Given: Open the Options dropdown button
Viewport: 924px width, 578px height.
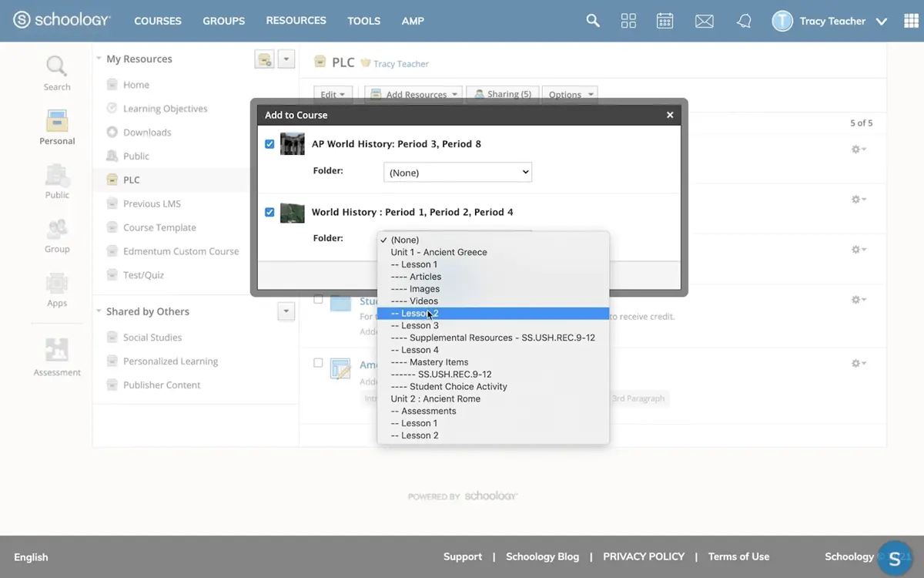Looking at the screenshot, I should point(571,94).
